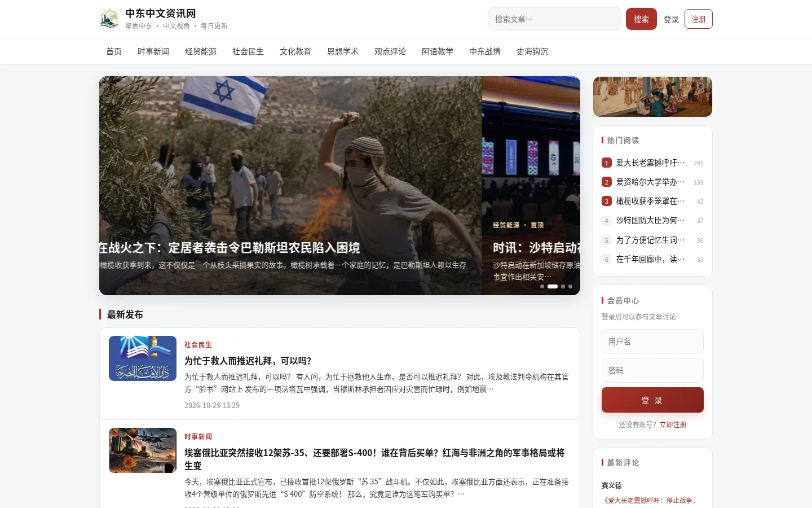Go to 时事新闻 section
Screen dimensions: 812x508
[x=153, y=51]
